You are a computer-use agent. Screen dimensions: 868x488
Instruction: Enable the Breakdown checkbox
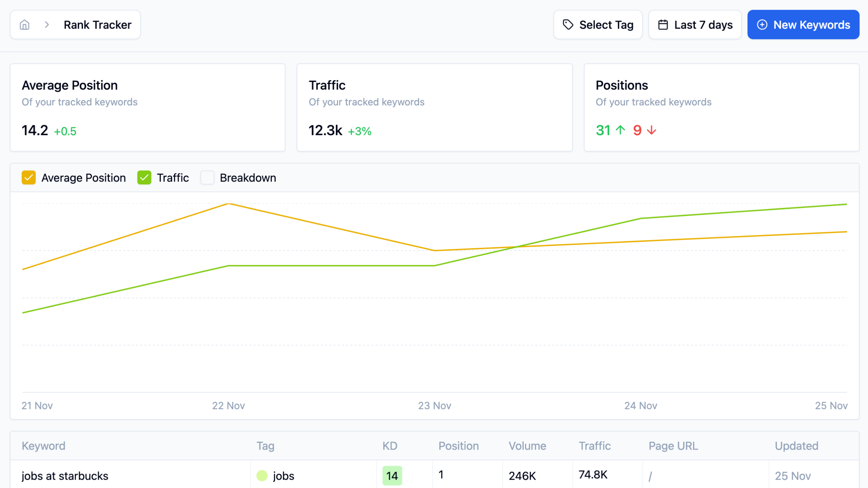point(207,178)
